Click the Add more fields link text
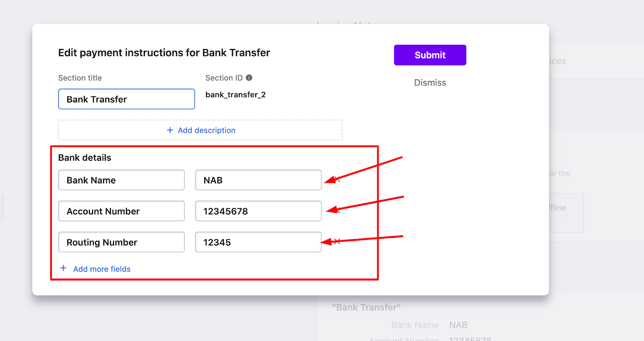The height and width of the screenshot is (341, 644). click(x=102, y=269)
